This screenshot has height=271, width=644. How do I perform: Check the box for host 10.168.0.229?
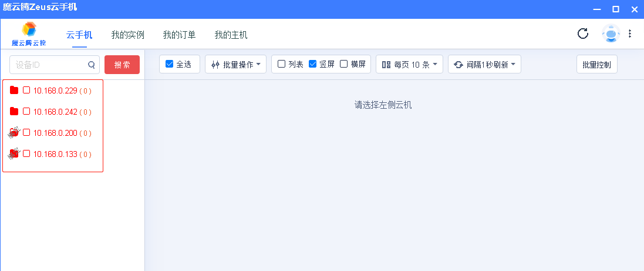pyautogui.click(x=26, y=90)
